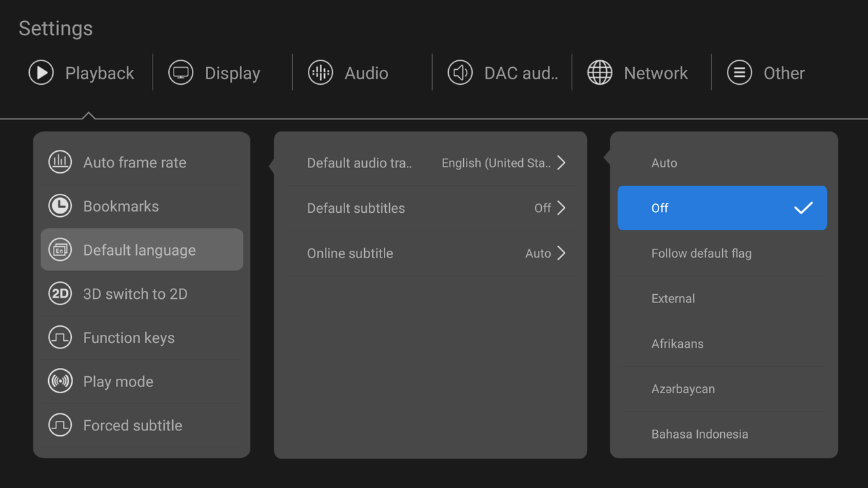This screenshot has height=488, width=868.
Task: Open the Play mode setting
Action: tap(142, 382)
